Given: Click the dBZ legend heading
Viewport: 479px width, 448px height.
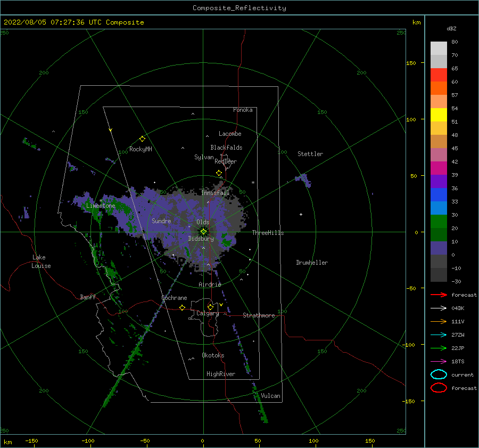Looking at the screenshot, I should click(x=451, y=28).
